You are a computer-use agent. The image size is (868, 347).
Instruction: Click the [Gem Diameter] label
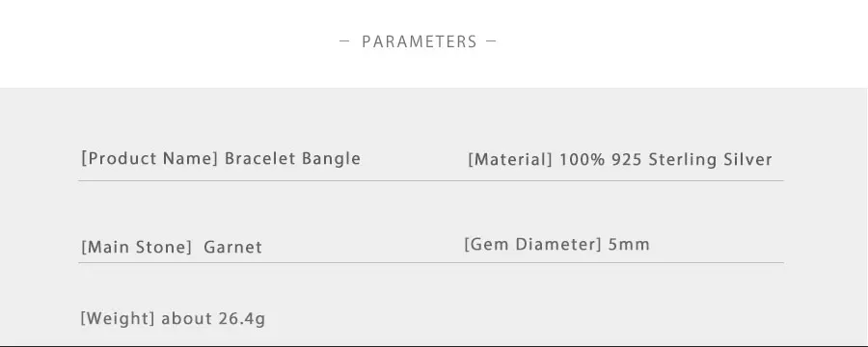(532, 244)
